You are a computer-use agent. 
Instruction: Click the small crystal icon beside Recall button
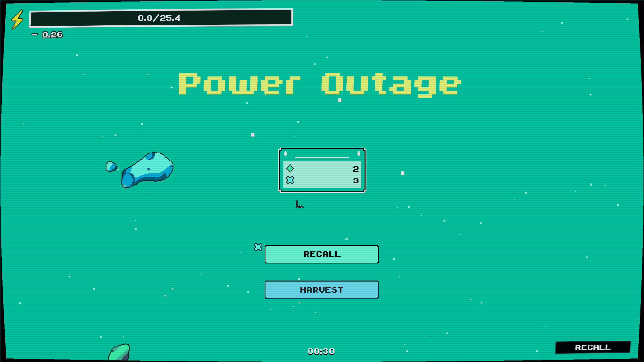[257, 248]
